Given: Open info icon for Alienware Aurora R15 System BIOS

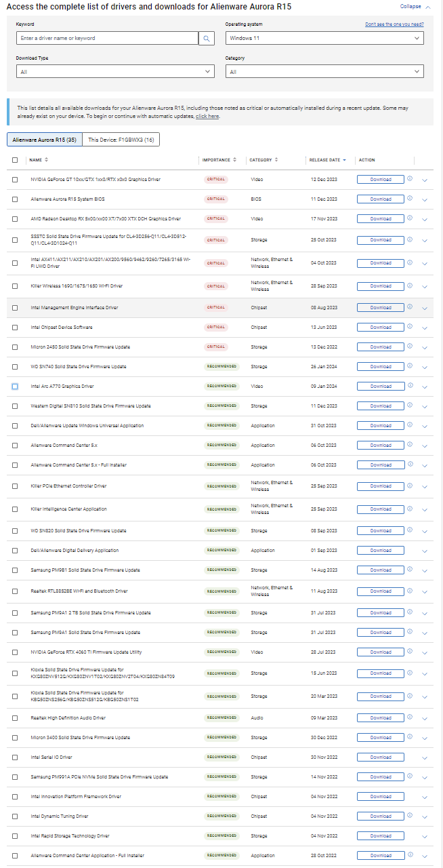Looking at the screenshot, I should pos(410,199).
